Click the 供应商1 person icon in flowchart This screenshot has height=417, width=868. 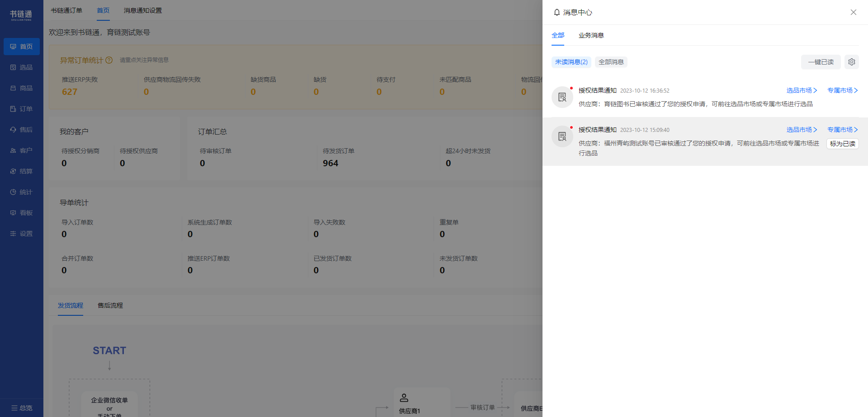pos(404,398)
